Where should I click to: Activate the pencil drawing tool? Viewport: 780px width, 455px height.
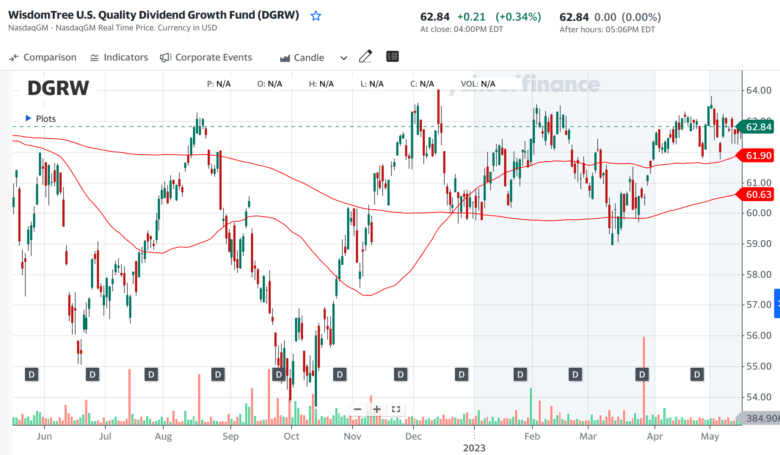(366, 56)
